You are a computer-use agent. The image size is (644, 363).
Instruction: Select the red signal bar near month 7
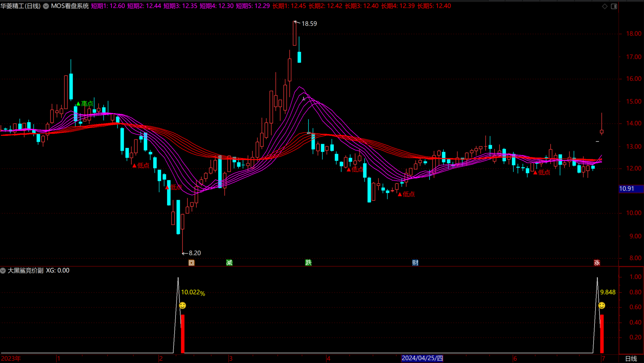602,334
